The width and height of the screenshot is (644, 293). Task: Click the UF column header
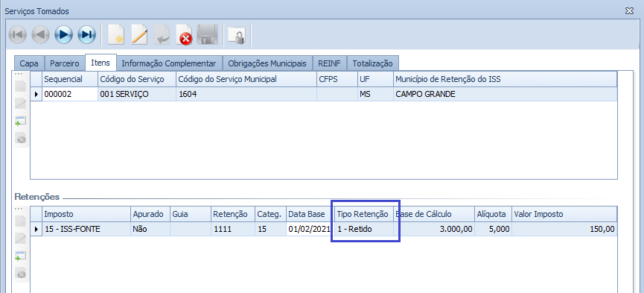pyautogui.click(x=375, y=79)
